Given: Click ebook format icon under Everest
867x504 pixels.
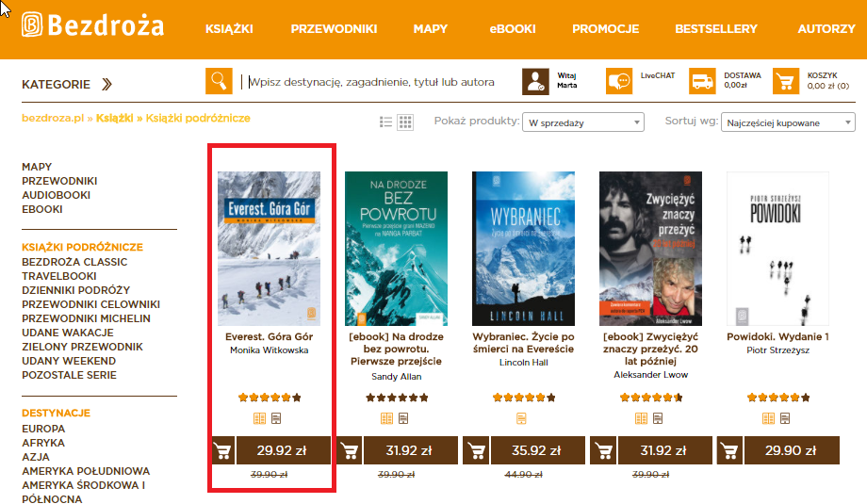Looking at the screenshot, I should (276, 418).
